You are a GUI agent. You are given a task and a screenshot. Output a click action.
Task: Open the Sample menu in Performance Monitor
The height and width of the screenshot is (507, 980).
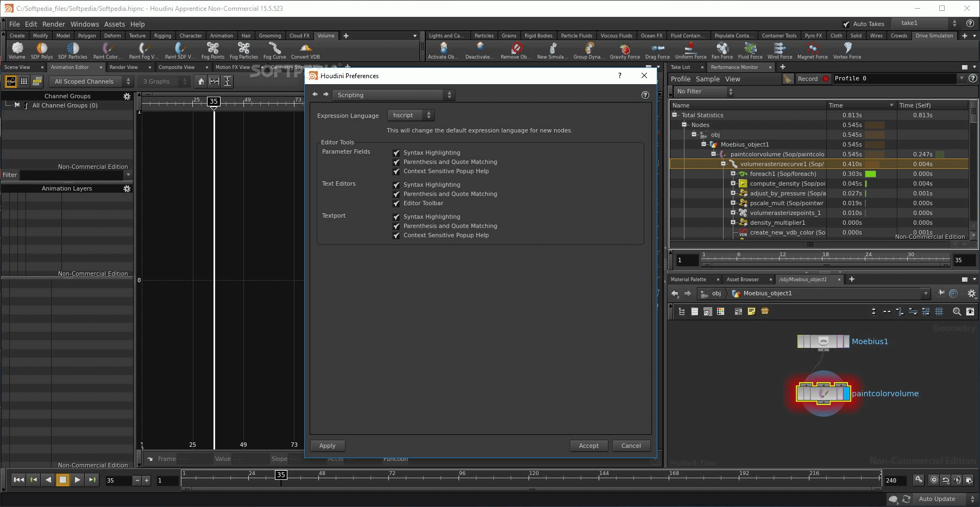tap(708, 79)
